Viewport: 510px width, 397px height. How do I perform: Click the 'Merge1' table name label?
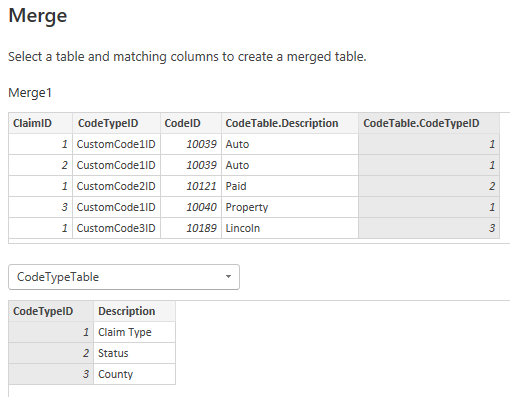pyautogui.click(x=30, y=93)
